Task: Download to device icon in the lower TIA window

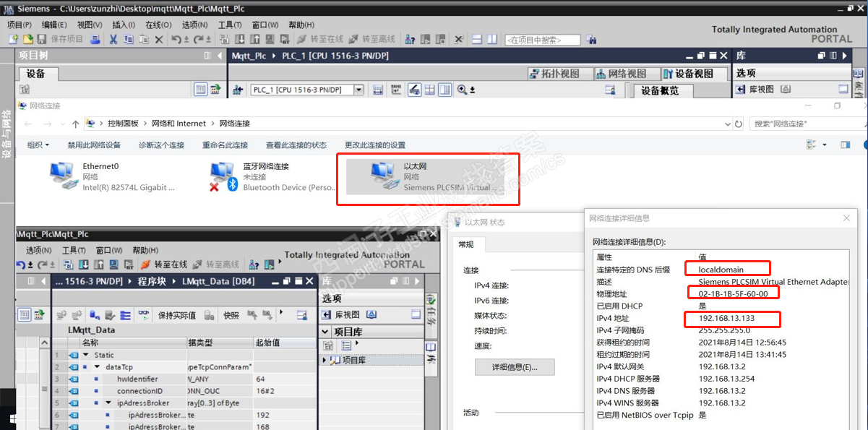Action: click(x=84, y=265)
